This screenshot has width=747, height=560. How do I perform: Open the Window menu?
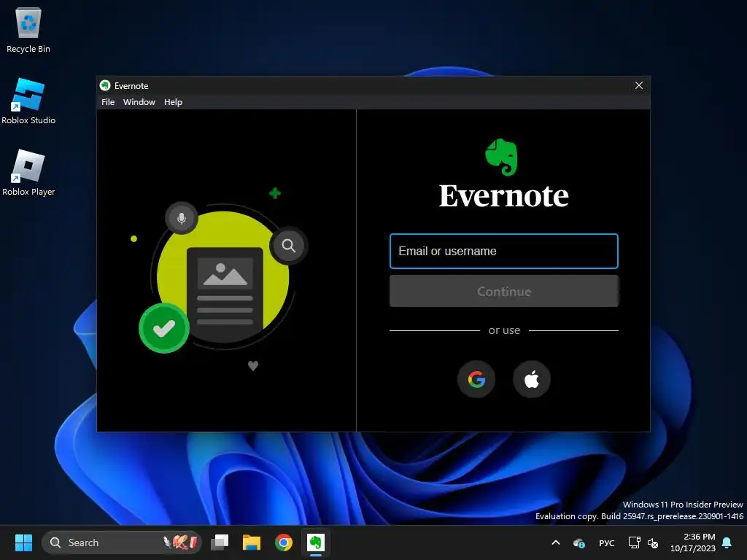(x=139, y=102)
